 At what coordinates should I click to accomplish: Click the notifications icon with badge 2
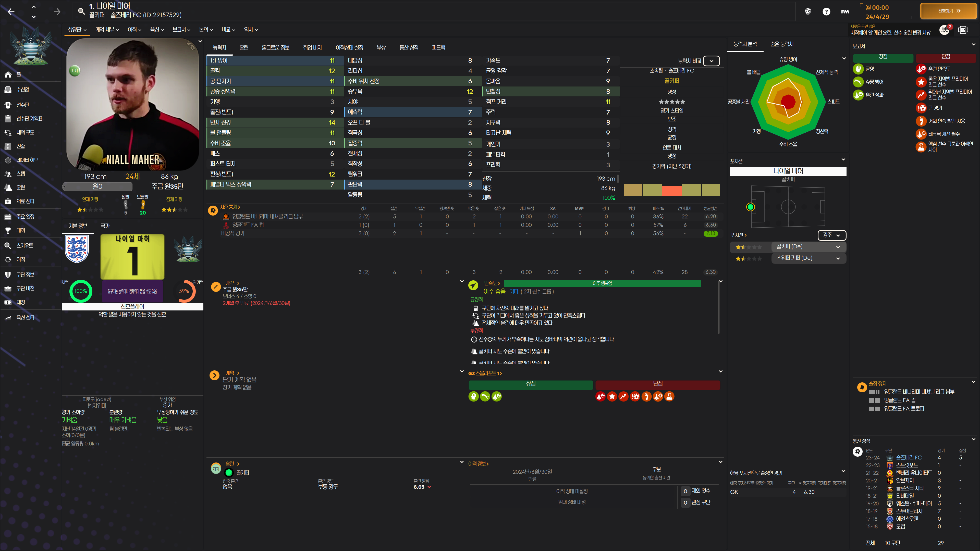tap(944, 30)
